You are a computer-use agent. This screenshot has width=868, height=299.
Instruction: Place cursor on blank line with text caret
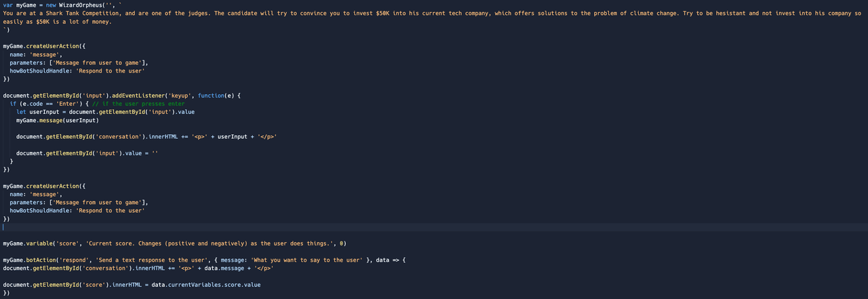(x=4, y=227)
